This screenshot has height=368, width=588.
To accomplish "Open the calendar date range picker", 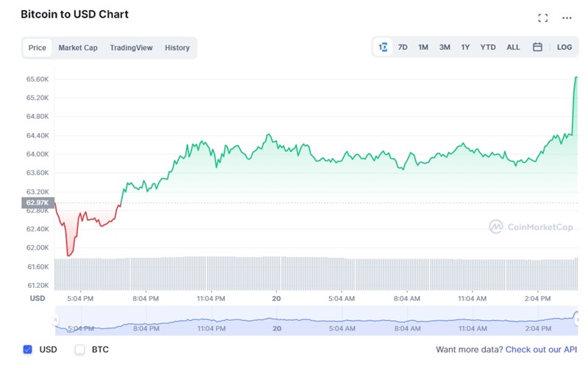I will (x=537, y=47).
